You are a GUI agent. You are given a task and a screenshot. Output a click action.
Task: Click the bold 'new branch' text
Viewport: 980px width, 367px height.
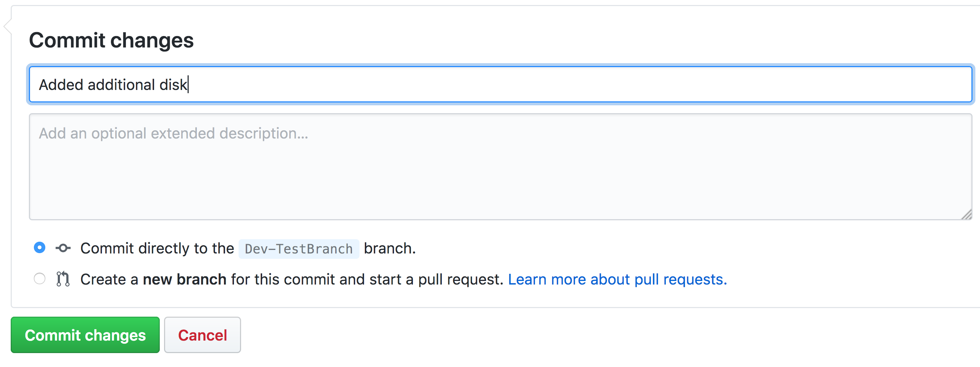click(x=184, y=280)
